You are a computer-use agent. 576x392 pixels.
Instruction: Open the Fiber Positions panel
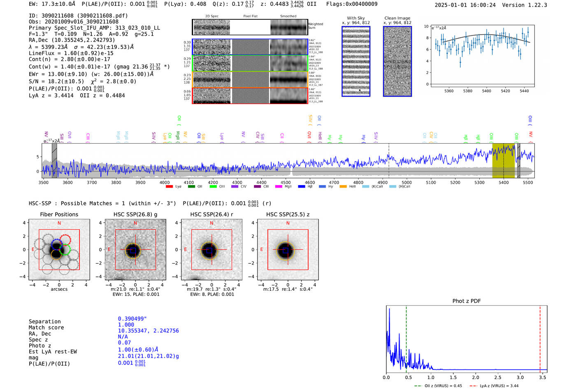(x=59, y=250)
